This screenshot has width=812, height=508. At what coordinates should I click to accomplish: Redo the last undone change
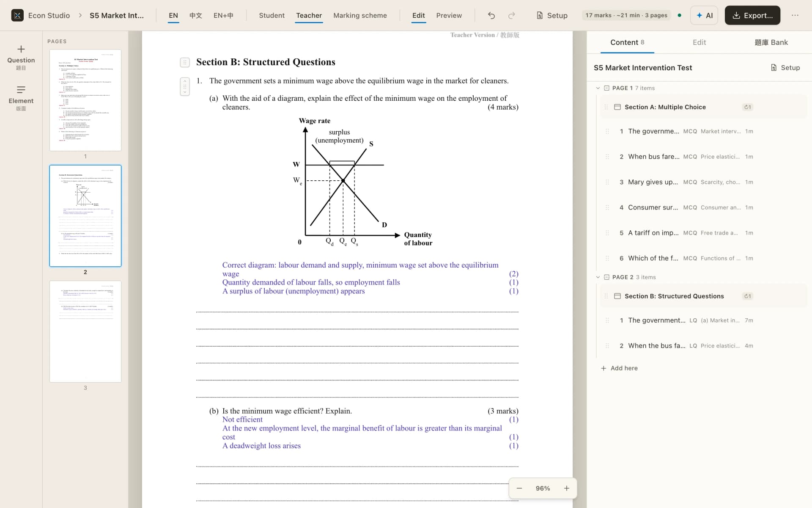pyautogui.click(x=511, y=15)
